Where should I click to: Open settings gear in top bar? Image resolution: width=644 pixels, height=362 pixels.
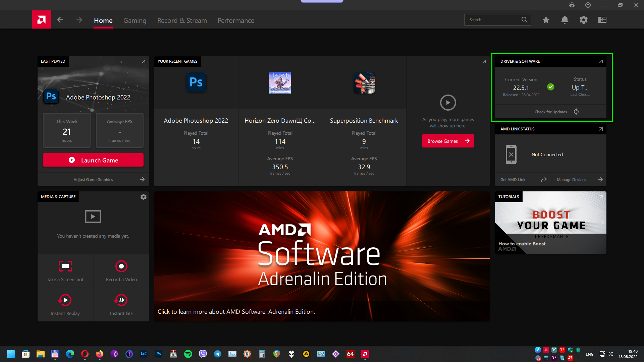pos(583,20)
